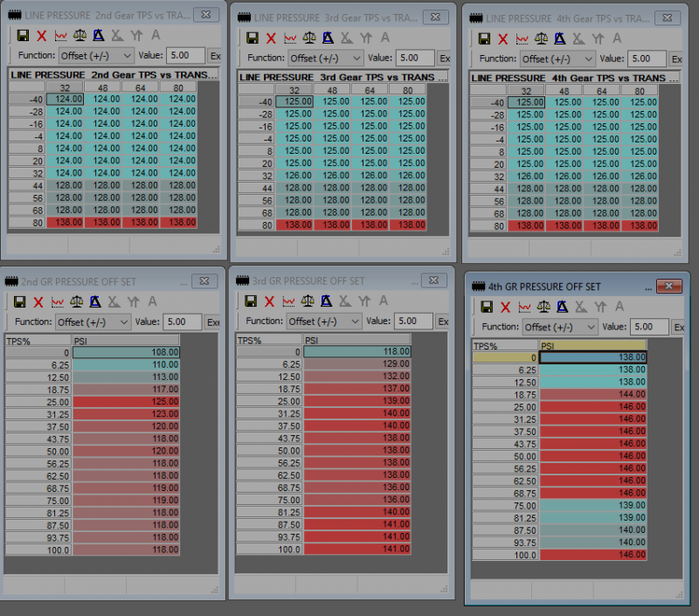Select the 108.00 PSI cell at 0 TPS%
The height and width of the screenshot is (616, 699).
click(x=126, y=352)
